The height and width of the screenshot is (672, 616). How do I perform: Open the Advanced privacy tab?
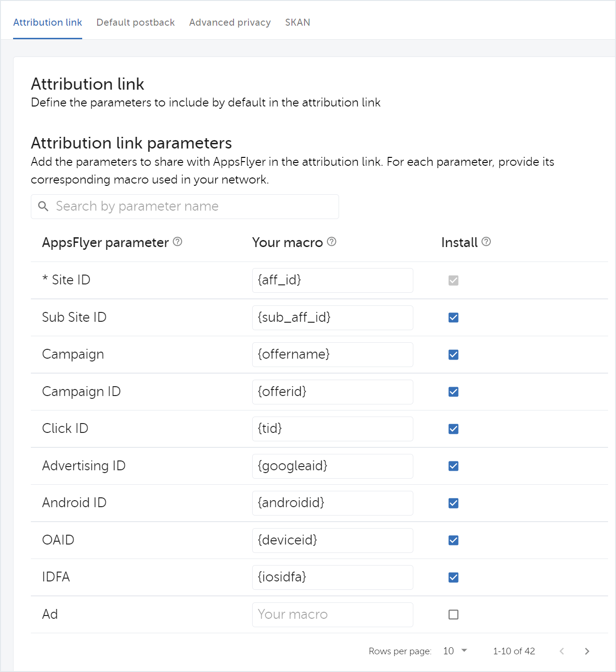[230, 22]
